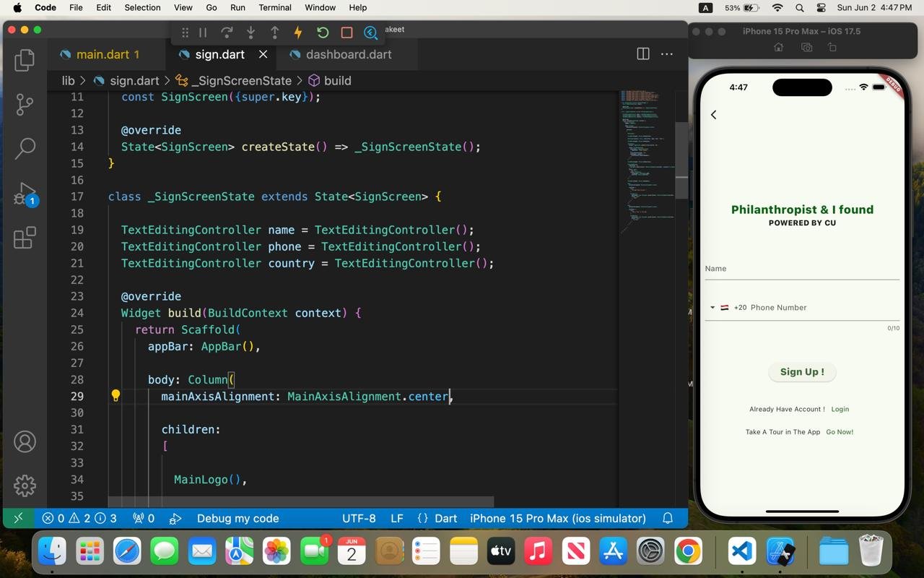Screen dimensions: 924x578
Task: Open the Explorer panel in activity bar
Action: click(25, 60)
